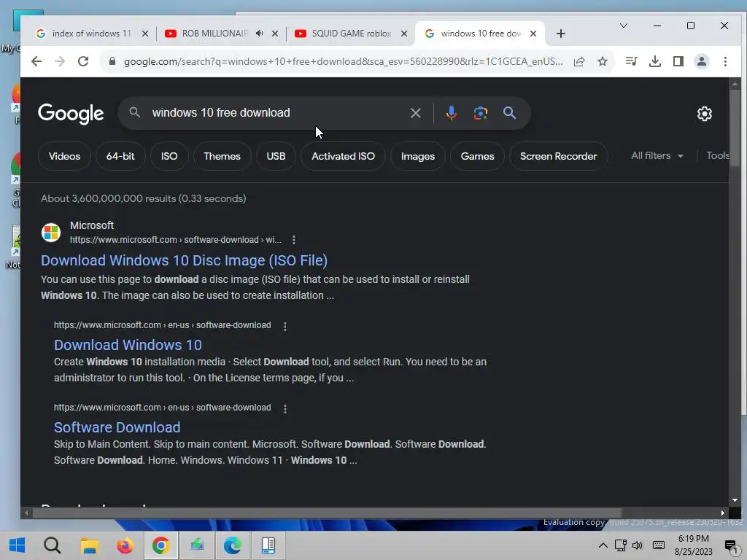
Task: Open the notification center icon
Action: click(x=731, y=546)
